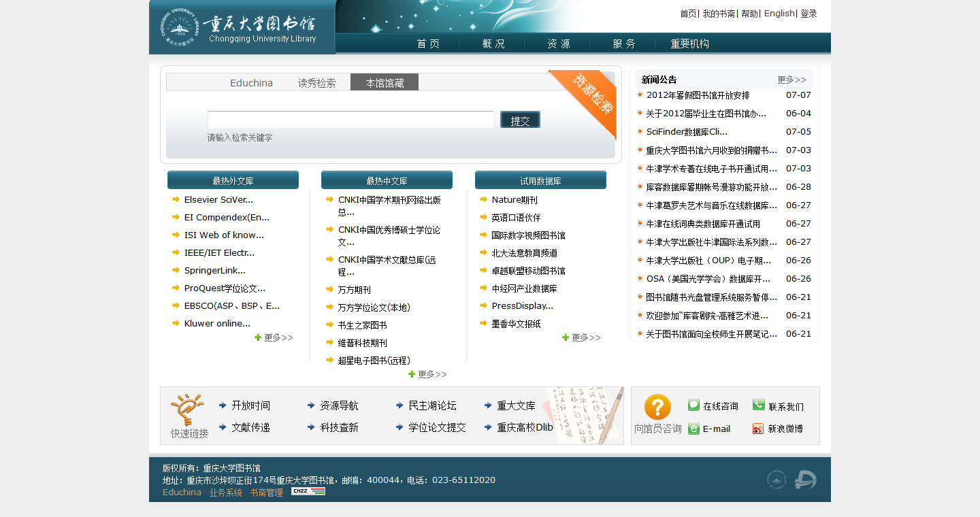Click the green chat icon for 在线咨询
Image resolution: width=980 pixels, height=517 pixels.
click(693, 405)
